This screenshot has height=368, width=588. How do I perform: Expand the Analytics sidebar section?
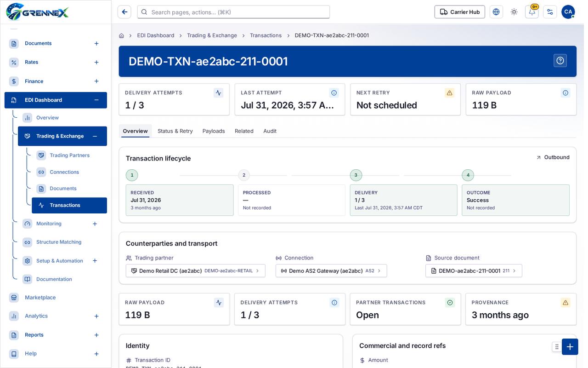coord(96,316)
